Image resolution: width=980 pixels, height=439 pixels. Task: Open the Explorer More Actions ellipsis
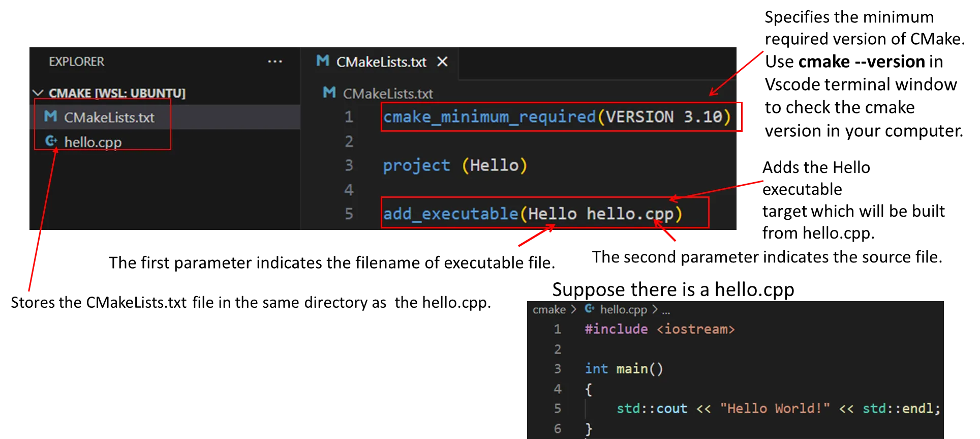(274, 62)
